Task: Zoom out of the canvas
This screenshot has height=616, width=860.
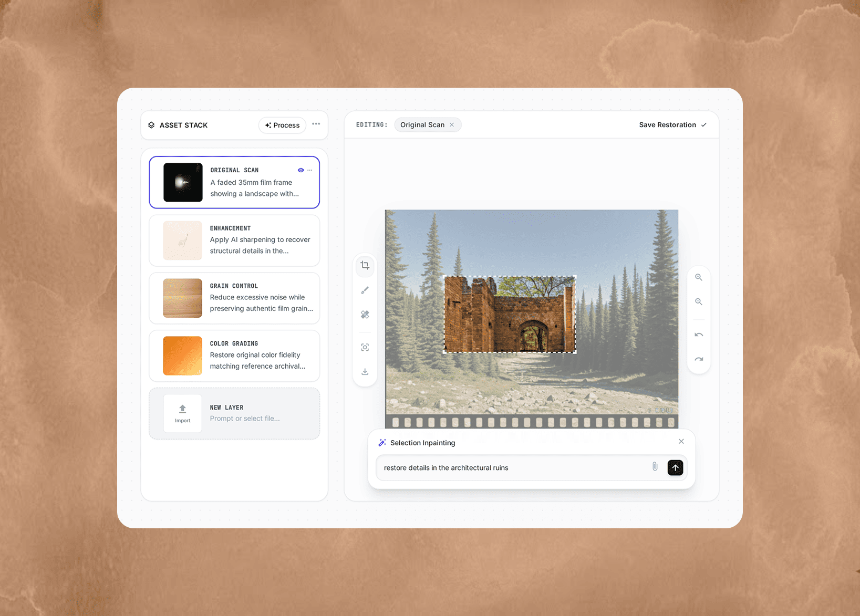Action: tap(698, 302)
